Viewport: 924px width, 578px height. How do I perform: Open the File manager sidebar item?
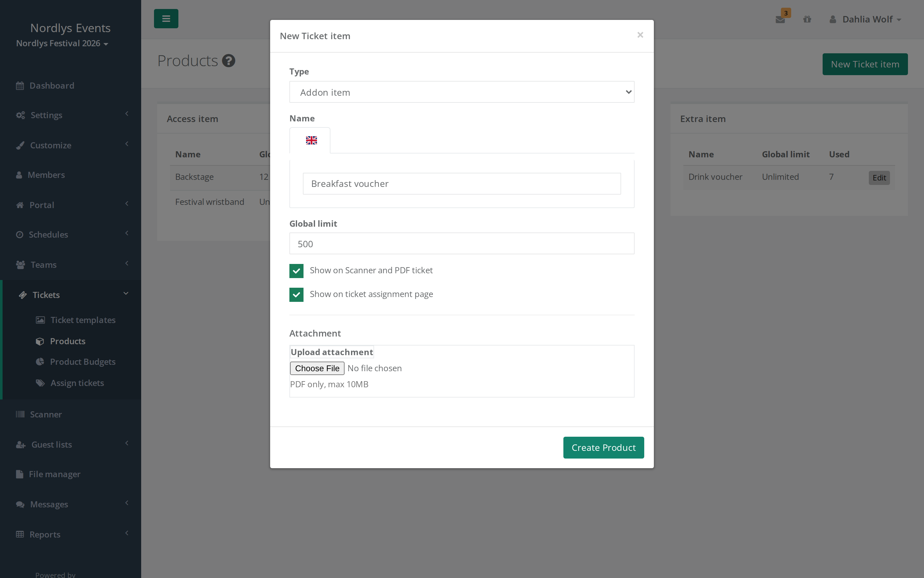[71, 474]
